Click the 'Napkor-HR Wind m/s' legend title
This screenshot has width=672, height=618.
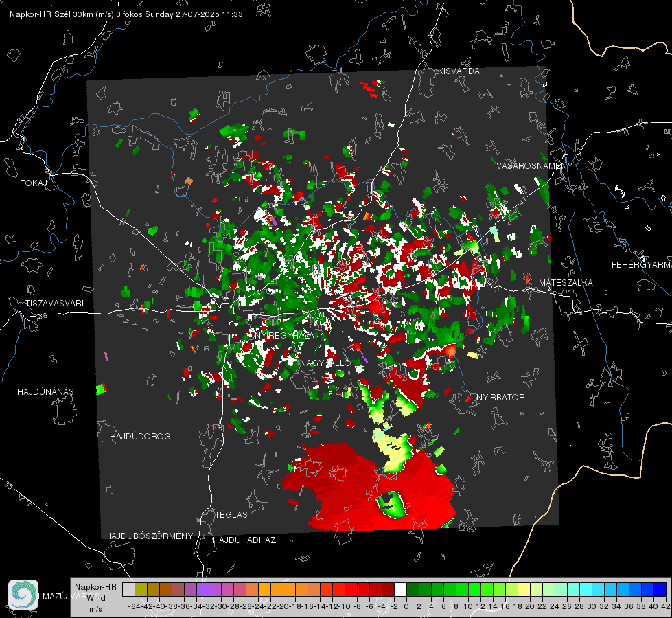pos(95,598)
